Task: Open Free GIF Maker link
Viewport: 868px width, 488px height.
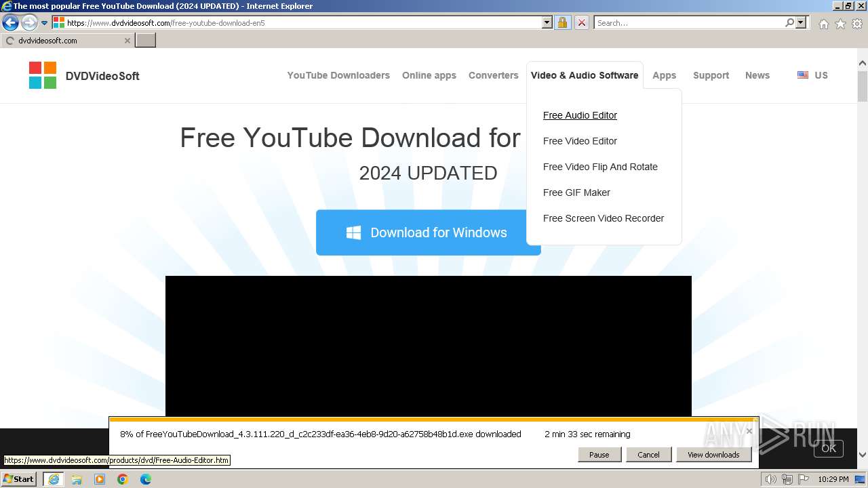Action: click(x=576, y=192)
